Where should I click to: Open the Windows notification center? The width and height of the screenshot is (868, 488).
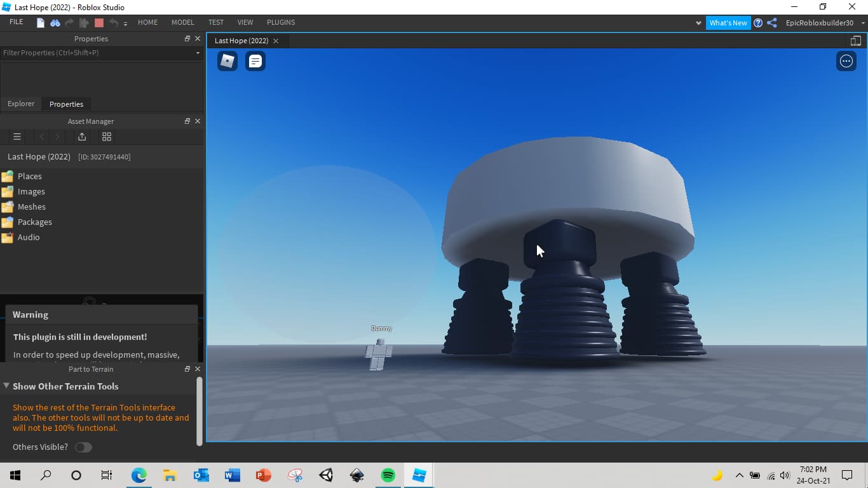846,475
